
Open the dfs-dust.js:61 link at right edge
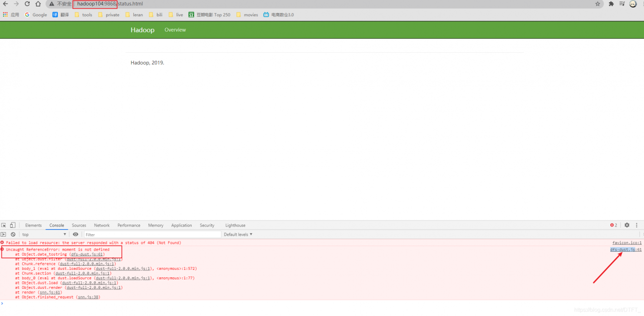(626, 250)
